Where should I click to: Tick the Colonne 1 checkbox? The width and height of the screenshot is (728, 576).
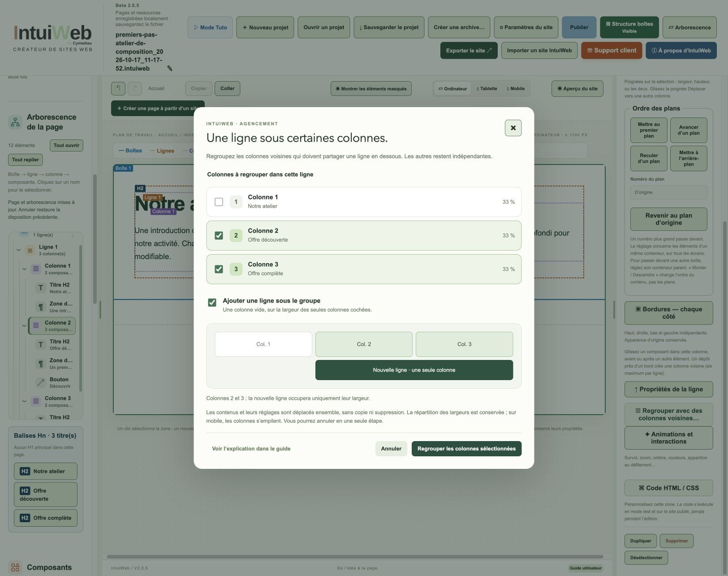coord(219,202)
